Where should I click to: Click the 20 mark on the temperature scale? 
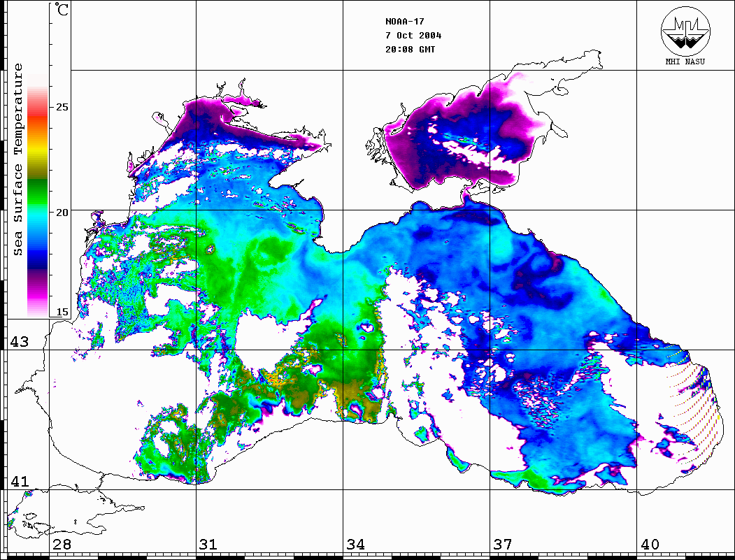pyautogui.click(x=63, y=212)
